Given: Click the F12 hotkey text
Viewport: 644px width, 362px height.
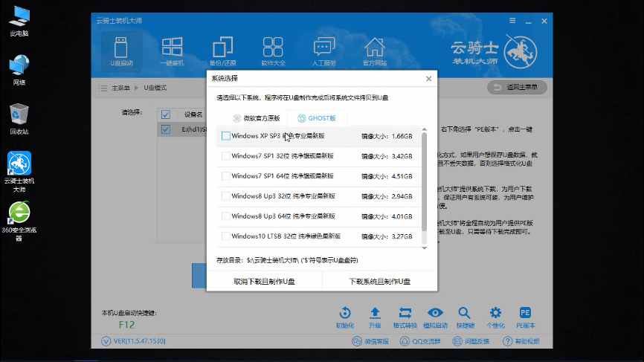Looking at the screenshot, I should tap(126, 325).
